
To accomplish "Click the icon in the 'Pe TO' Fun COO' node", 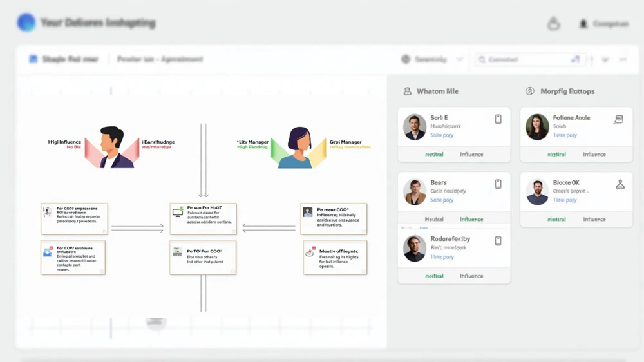I will point(178,251).
